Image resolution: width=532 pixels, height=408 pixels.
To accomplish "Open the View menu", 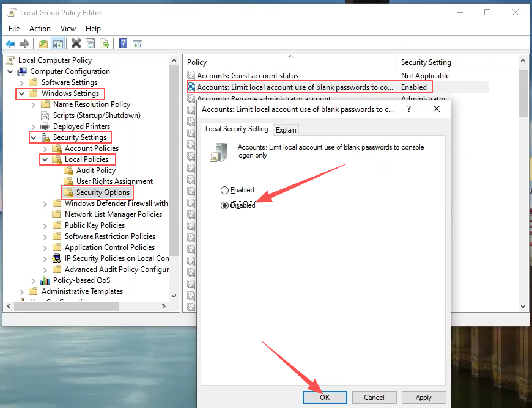I will [68, 29].
